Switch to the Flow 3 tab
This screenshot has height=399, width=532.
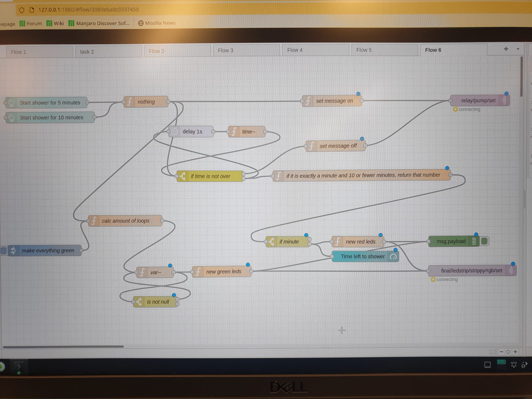[225, 50]
